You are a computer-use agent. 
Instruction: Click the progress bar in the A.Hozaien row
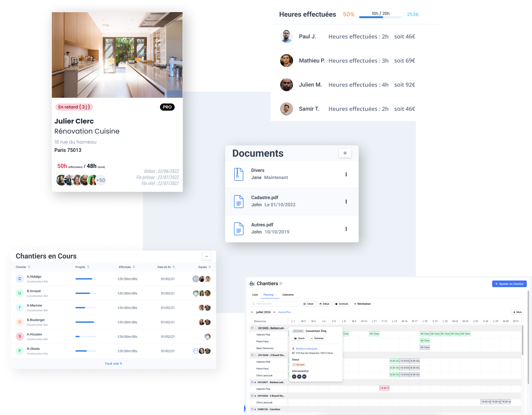tap(86, 336)
